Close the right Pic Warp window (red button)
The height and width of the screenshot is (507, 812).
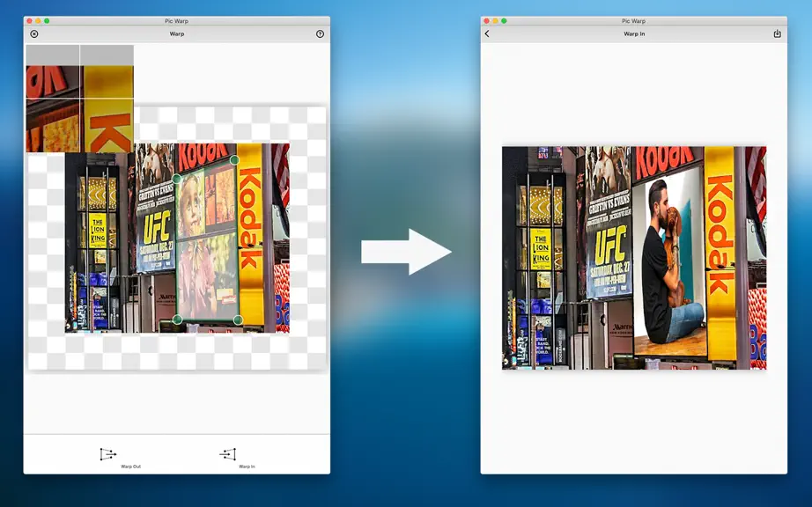pyautogui.click(x=486, y=21)
